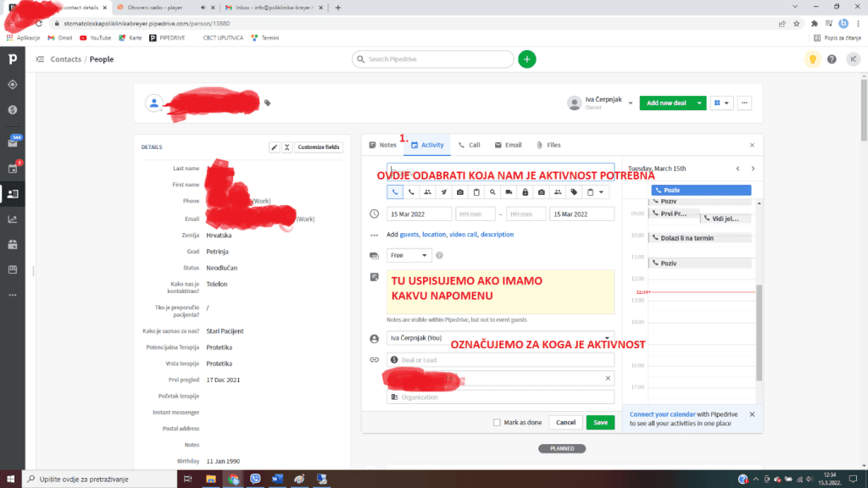Screen dimensions: 868x488
Task: Tick the Mark as done checkbox
Action: [497, 422]
